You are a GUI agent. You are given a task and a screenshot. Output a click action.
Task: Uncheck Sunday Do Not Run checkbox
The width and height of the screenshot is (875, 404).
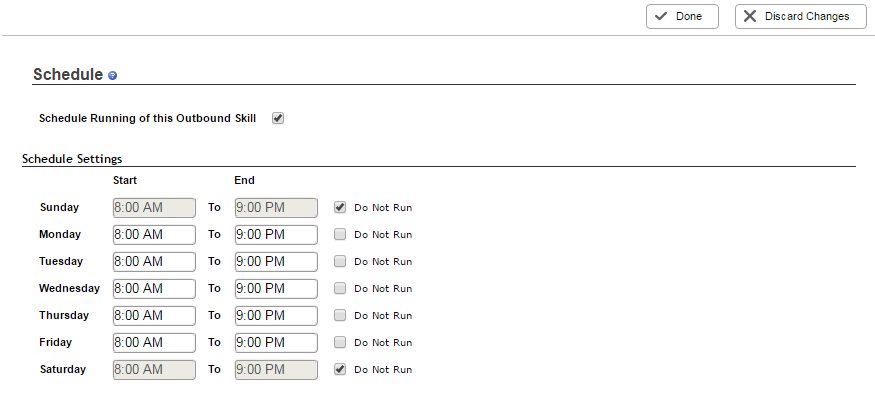point(340,208)
